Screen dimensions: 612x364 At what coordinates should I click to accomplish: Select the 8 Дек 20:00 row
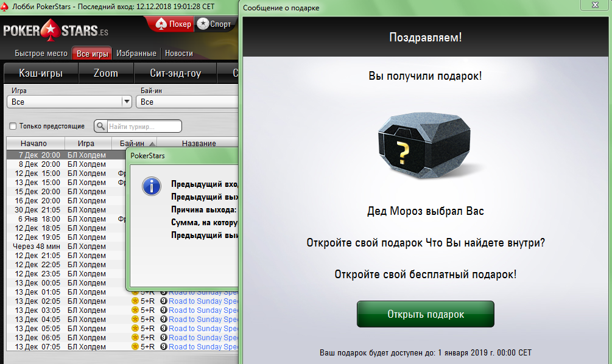coord(66,164)
